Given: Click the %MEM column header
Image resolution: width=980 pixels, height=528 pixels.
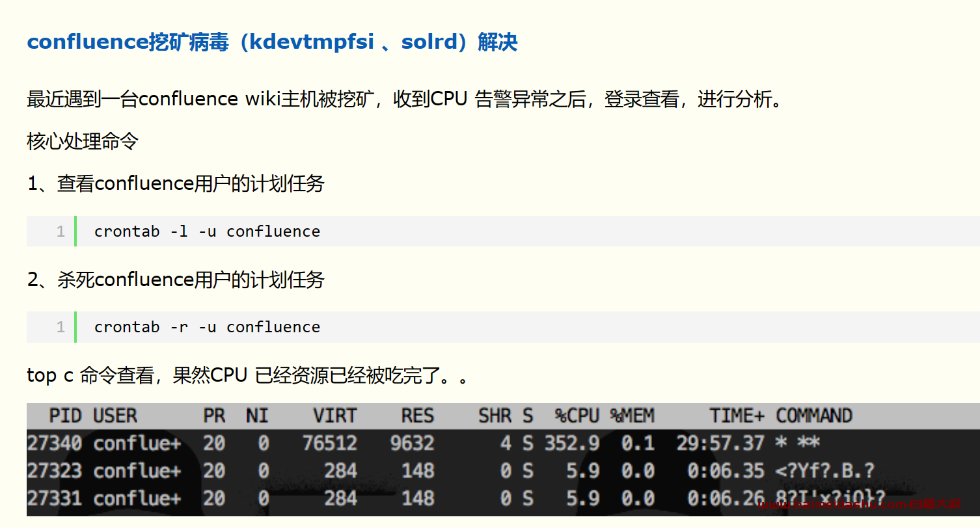Looking at the screenshot, I should click(x=632, y=416).
